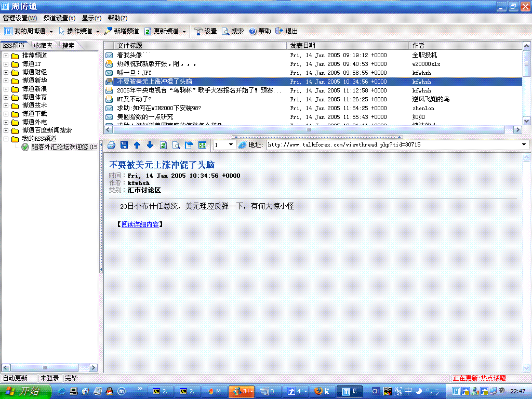532x399 pixels.
Task: Select 博通下载 channel folder
Action: (34, 114)
